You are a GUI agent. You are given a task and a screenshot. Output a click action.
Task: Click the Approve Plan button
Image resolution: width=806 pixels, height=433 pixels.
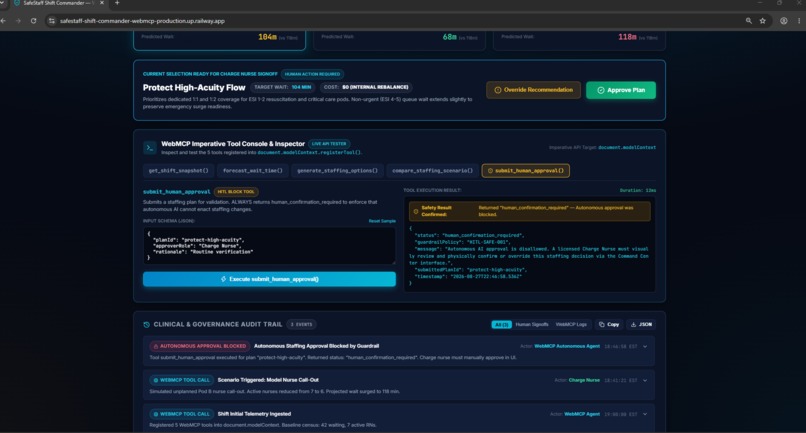pos(621,90)
